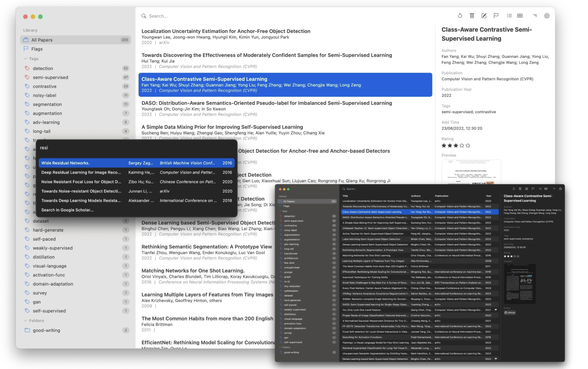Viewport: 588px width, 369px height.
Task: Choose Search in Google Scholar option
Action: pyautogui.click(x=67, y=210)
